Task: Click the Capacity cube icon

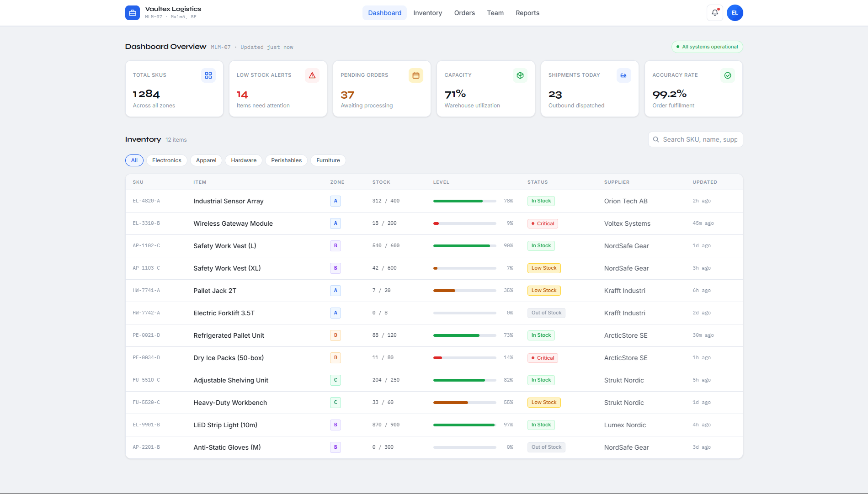Action: click(520, 75)
